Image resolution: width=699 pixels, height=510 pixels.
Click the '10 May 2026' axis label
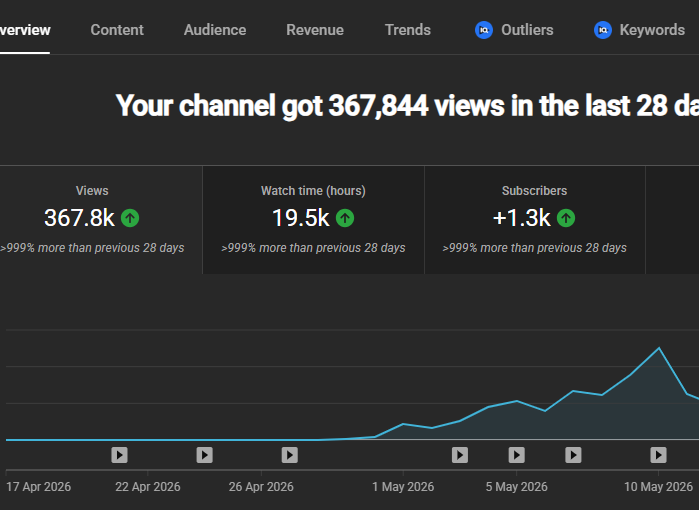[x=658, y=486]
